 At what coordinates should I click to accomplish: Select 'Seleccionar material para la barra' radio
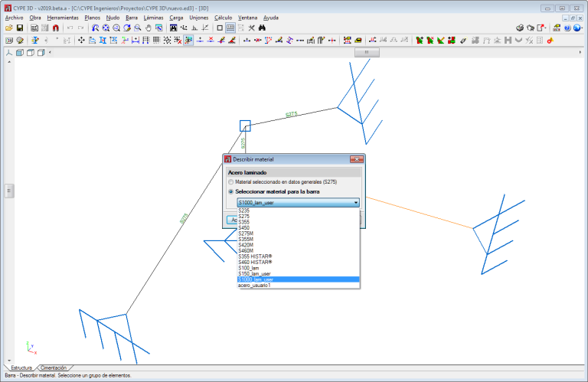point(231,191)
